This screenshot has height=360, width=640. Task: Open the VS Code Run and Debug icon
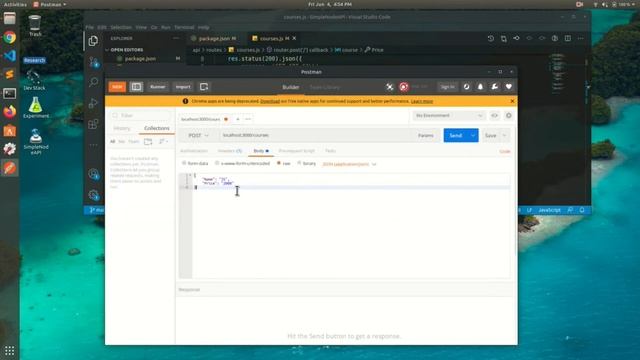pyautogui.click(x=93, y=103)
